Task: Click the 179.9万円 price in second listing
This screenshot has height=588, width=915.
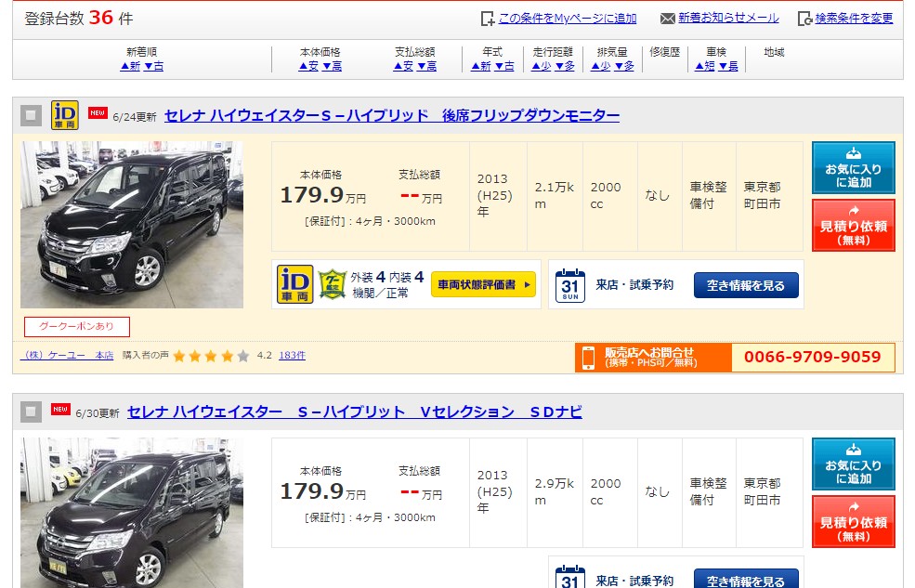Action: pos(322,491)
